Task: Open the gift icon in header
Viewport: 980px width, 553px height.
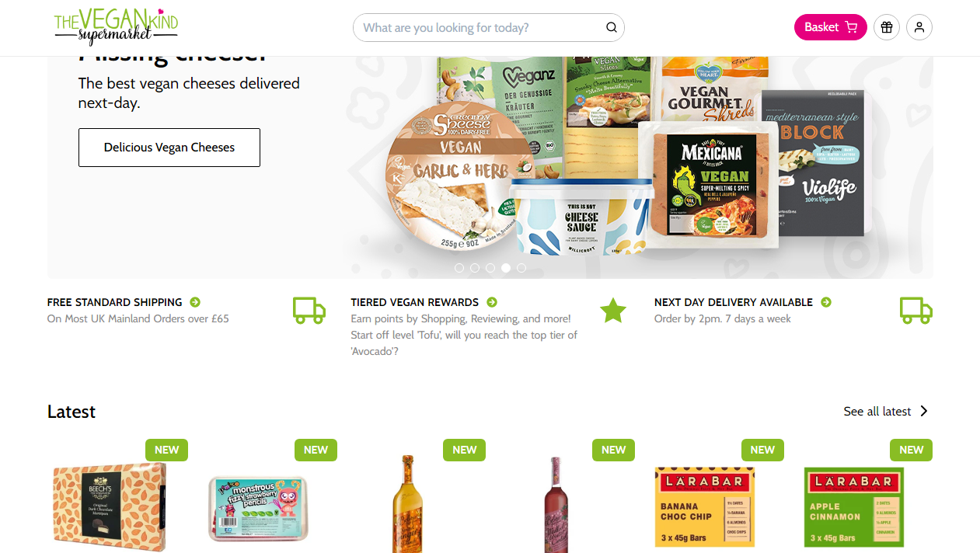Action: (x=887, y=27)
